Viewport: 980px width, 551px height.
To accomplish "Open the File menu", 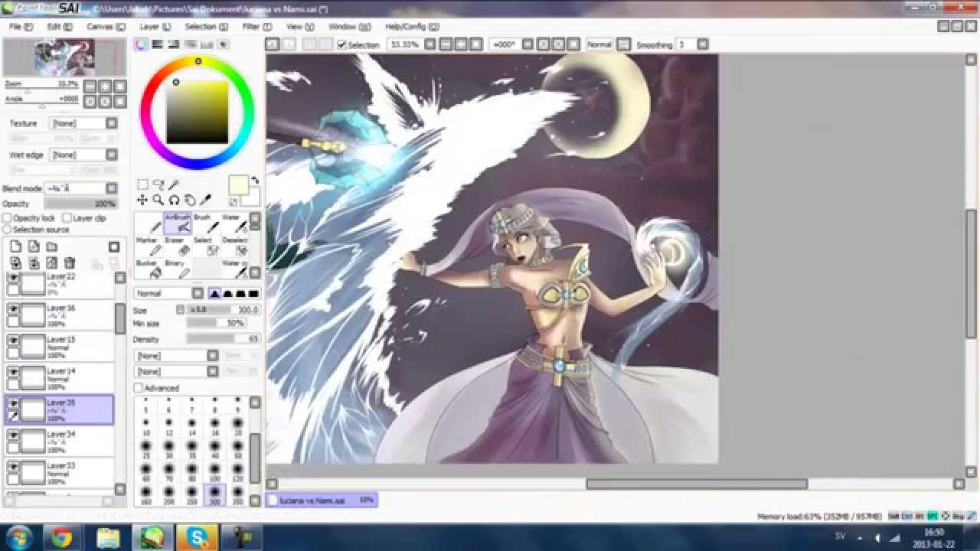I will tap(21, 26).
